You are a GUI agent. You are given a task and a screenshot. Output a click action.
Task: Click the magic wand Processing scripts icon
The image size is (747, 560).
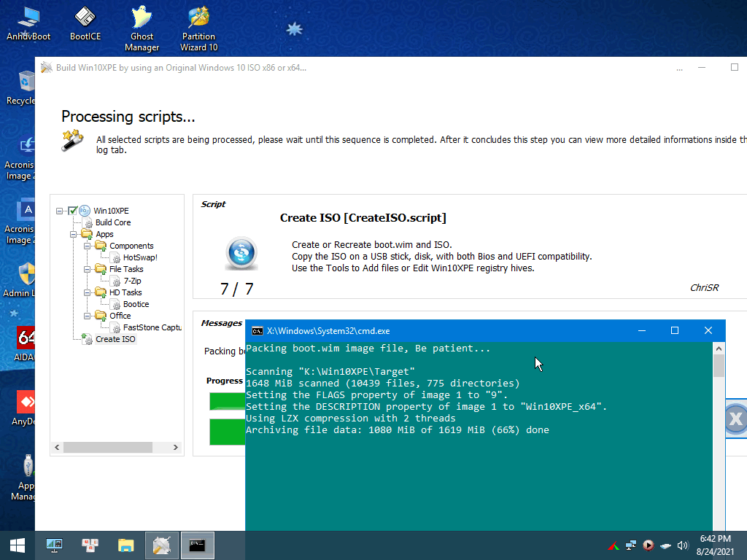(72, 140)
